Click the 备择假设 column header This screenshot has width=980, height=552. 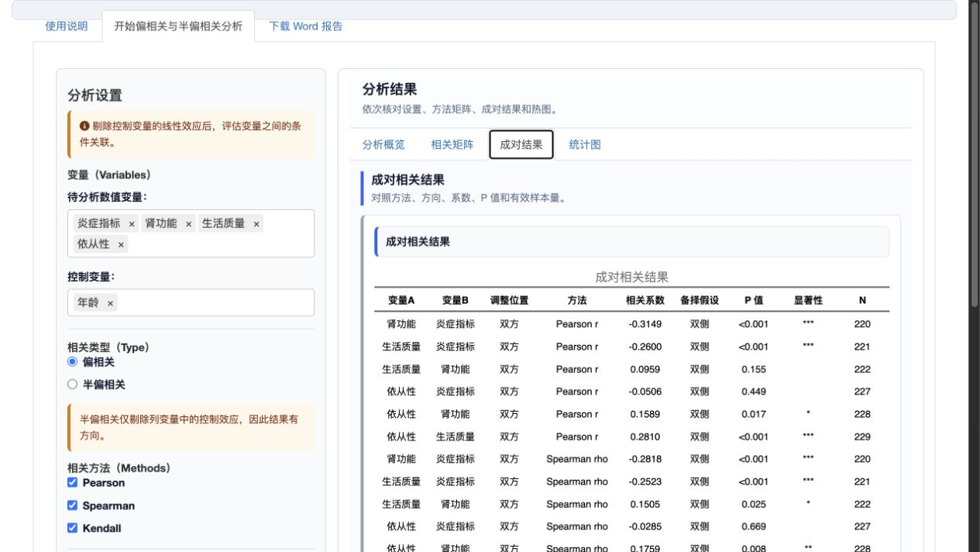(700, 301)
